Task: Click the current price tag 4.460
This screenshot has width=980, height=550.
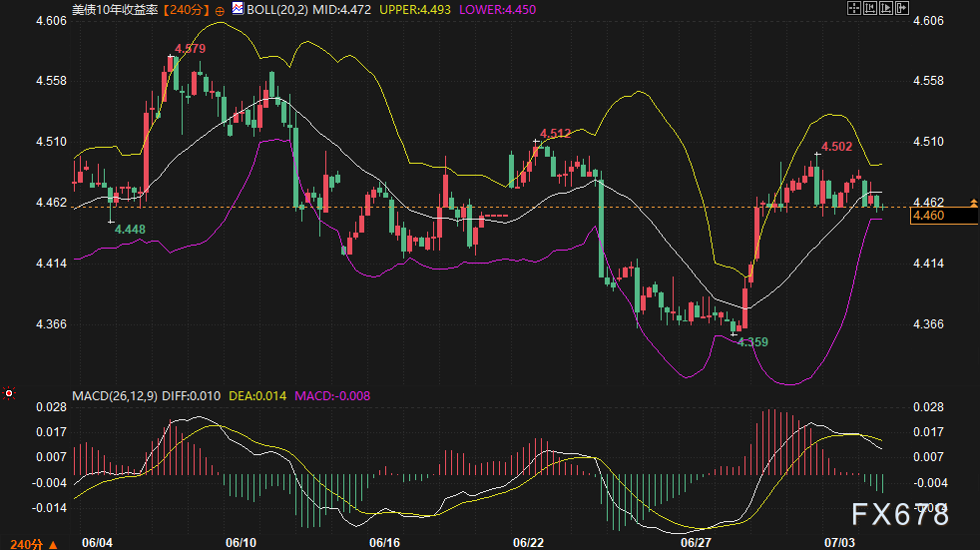Action: click(944, 216)
